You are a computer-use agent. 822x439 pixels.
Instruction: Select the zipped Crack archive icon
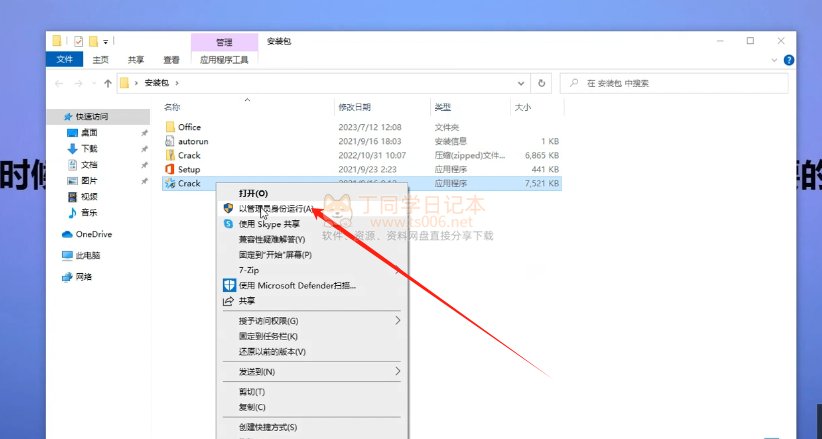click(169, 155)
